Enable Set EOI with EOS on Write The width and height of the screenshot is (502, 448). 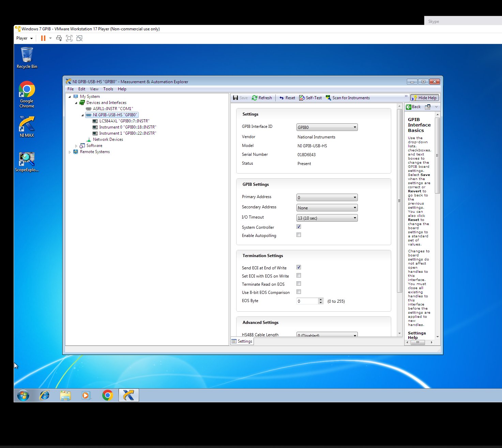[x=299, y=275]
